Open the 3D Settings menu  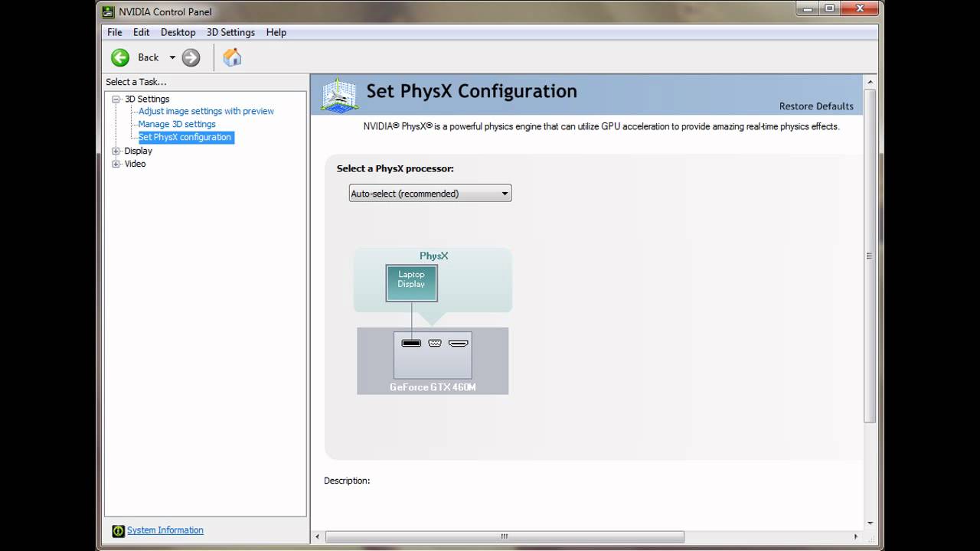click(x=230, y=32)
